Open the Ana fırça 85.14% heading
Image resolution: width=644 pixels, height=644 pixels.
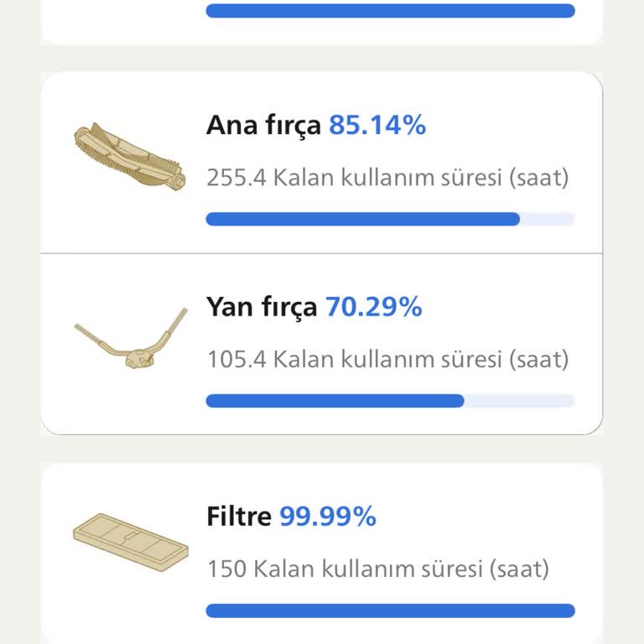[x=315, y=126]
